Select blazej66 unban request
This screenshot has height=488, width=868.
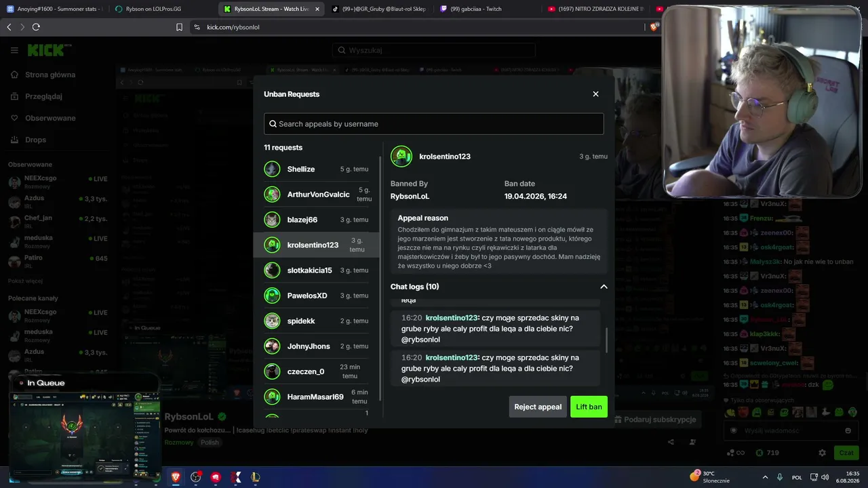316,220
